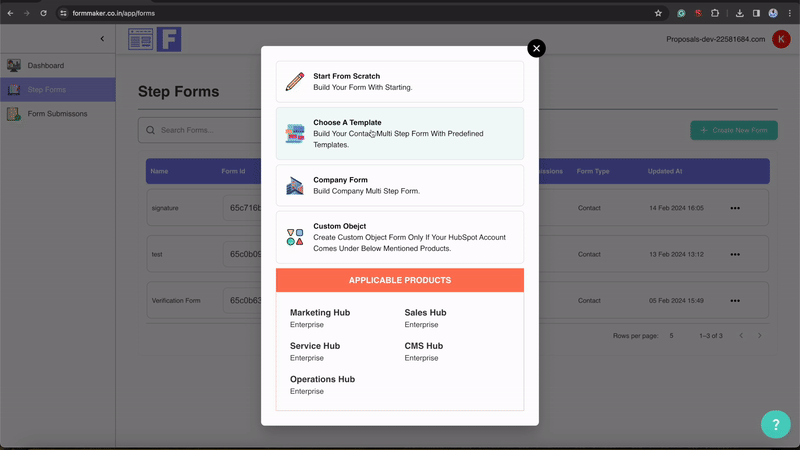Click the purple F logo
The image size is (800, 450).
pos(169,39)
